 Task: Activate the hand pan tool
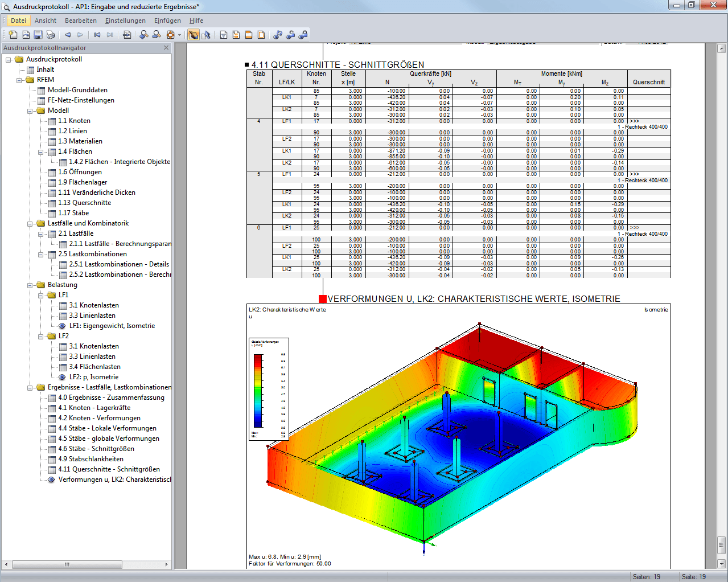pos(194,35)
